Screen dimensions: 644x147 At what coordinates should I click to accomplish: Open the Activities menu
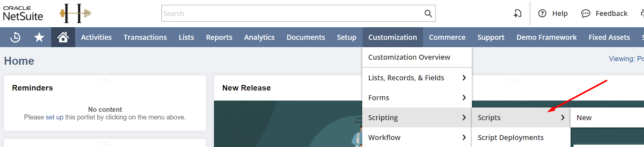point(96,37)
